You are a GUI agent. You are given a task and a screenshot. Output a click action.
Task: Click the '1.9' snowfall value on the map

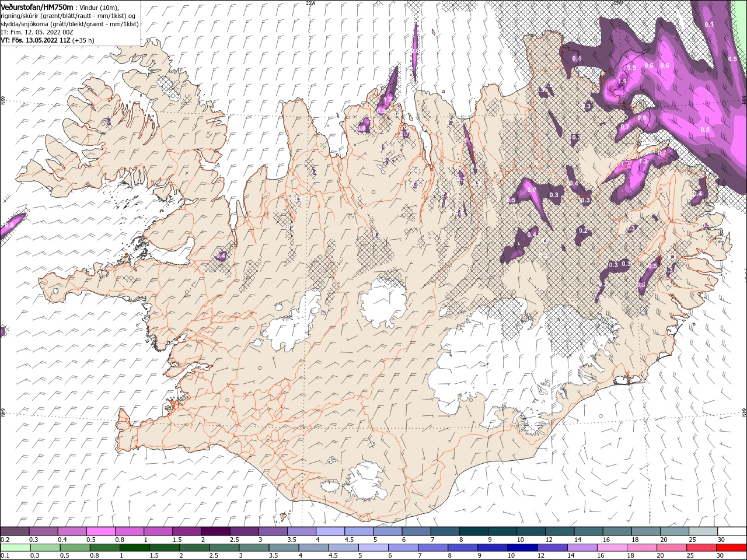click(x=622, y=81)
